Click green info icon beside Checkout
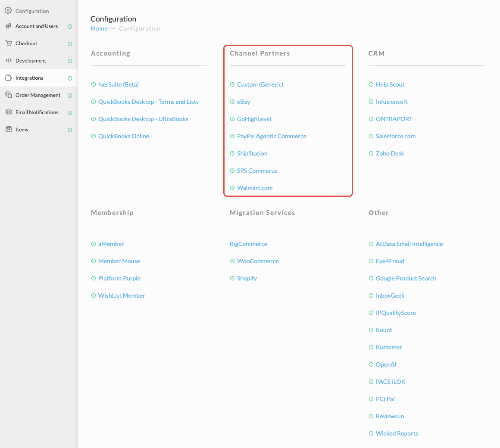Viewport: 500px width, 448px height. [x=70, y=44]
